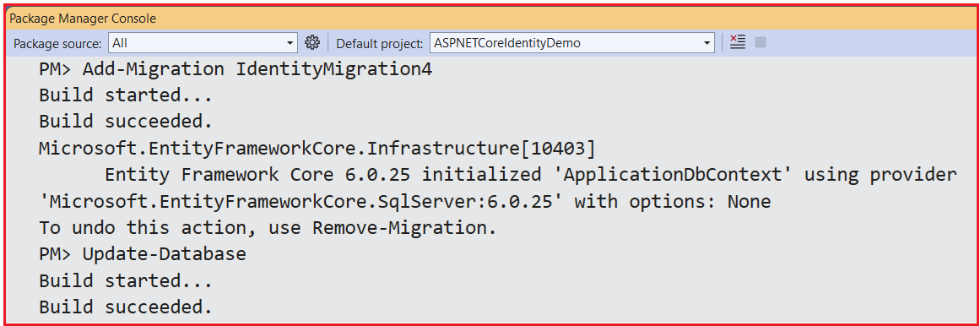Click the Package Manager Console title

point(83,19)
